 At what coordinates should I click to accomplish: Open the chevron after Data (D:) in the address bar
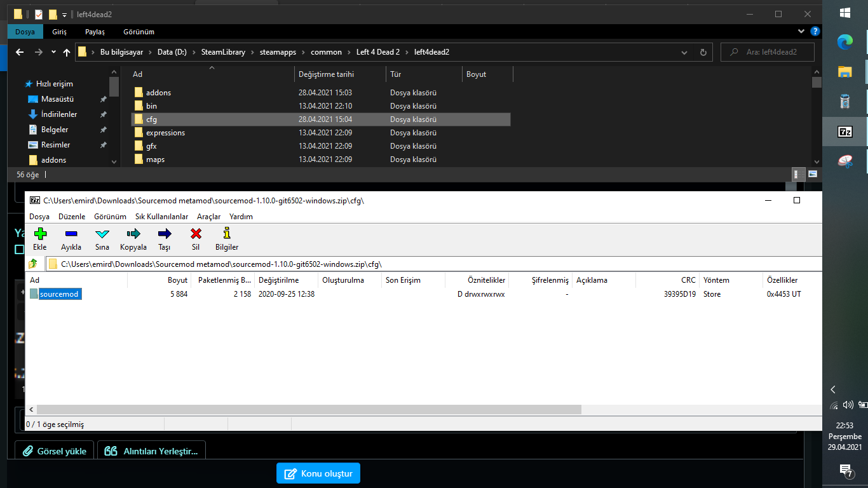(194, 52)
